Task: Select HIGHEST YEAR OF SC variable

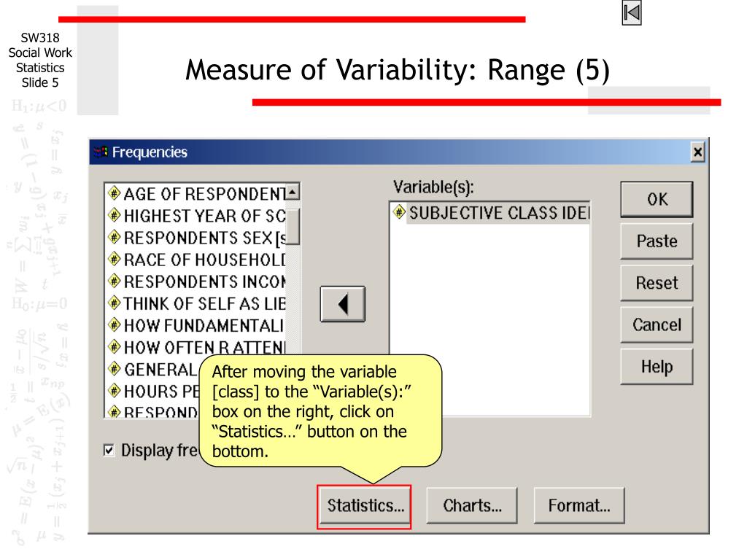Action: pyautogui.click(x=197, y=216)
